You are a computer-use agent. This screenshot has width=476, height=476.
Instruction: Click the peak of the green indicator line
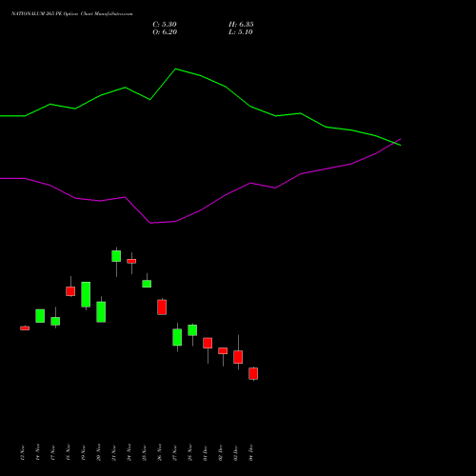176,69
